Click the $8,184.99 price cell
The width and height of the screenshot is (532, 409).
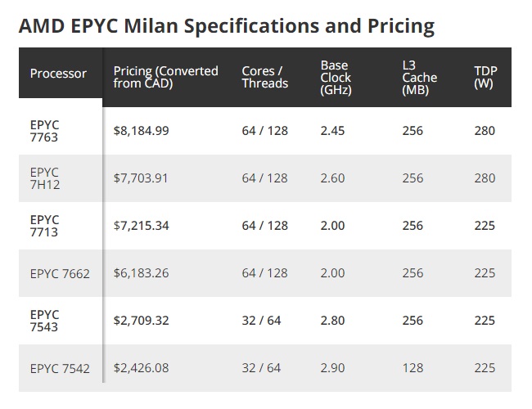pos(141,131)
